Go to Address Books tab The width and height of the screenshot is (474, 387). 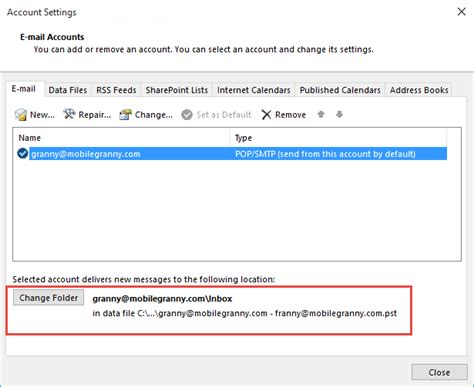click(x=419, y=90)
